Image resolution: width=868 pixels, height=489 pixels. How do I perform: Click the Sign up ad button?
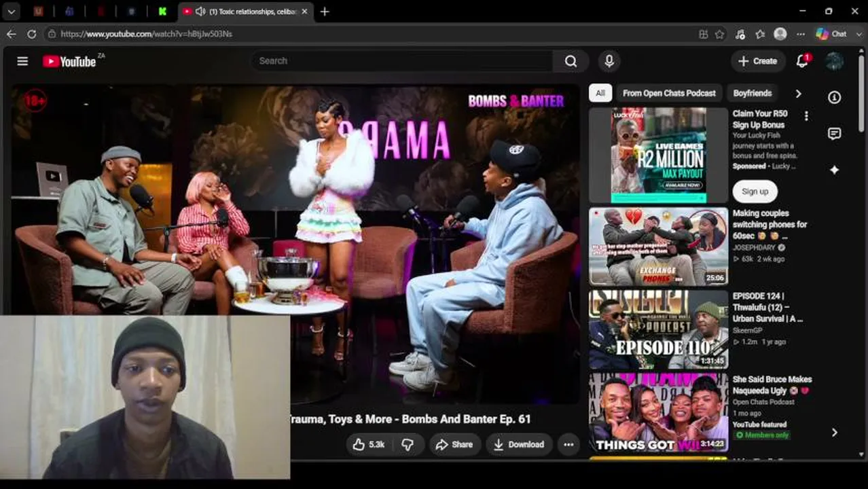[x=755, y=192]
